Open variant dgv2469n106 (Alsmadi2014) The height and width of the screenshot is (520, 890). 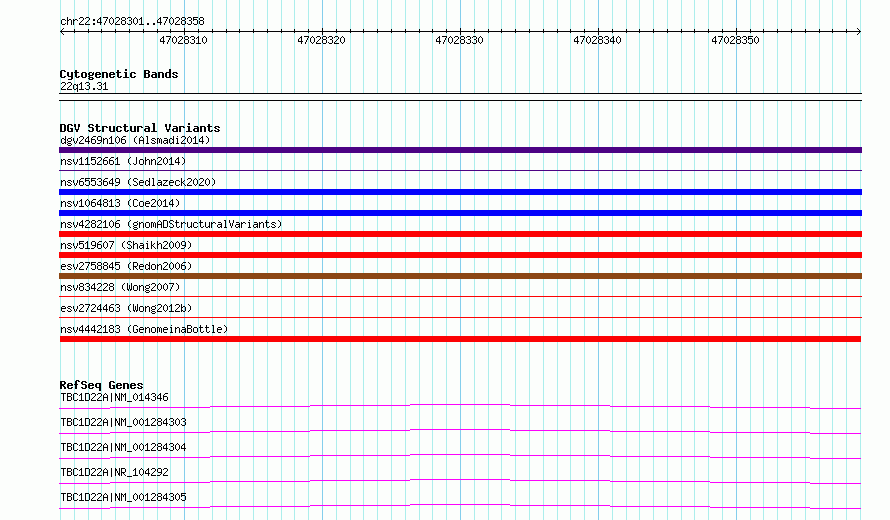(x=135, y=140)
